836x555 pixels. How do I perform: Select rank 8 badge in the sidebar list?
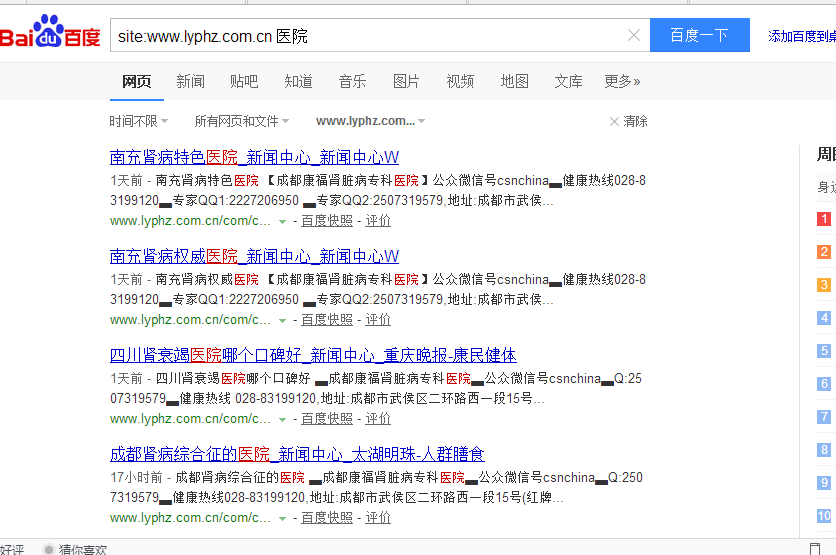[824, 449]
